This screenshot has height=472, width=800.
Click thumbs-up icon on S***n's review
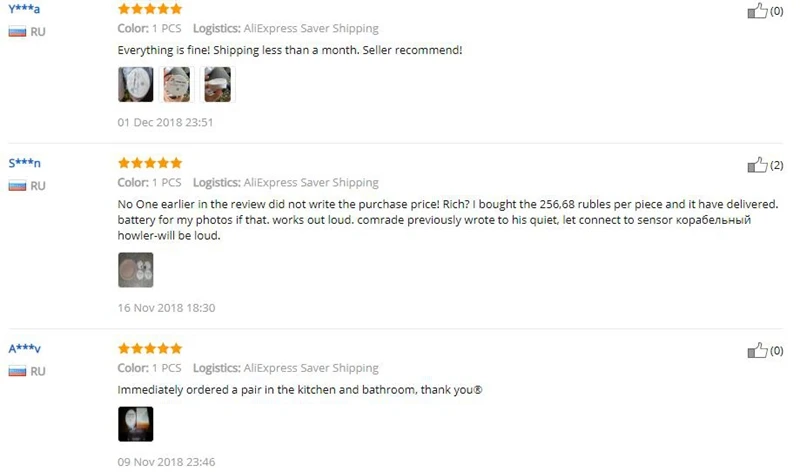pos(757,165)
